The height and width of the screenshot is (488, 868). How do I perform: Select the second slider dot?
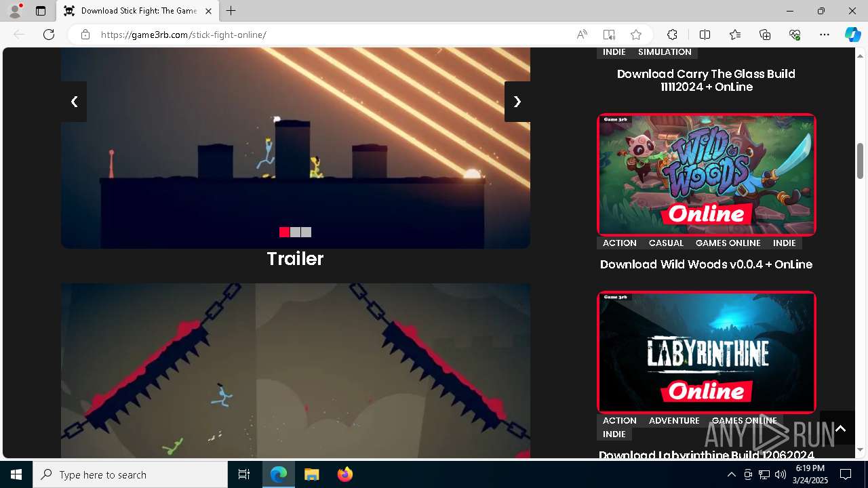pos(295,232)
